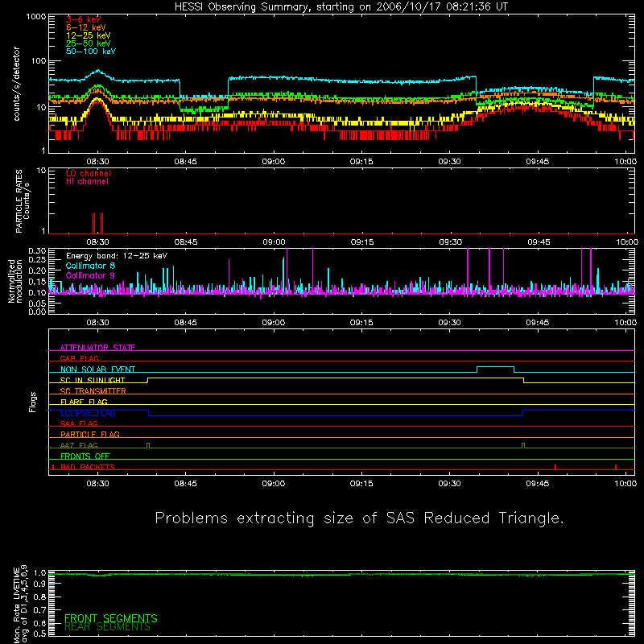644x644 pixels.
Task: Select the 6-12 keV legend label
Action: [x=86, y=27]
